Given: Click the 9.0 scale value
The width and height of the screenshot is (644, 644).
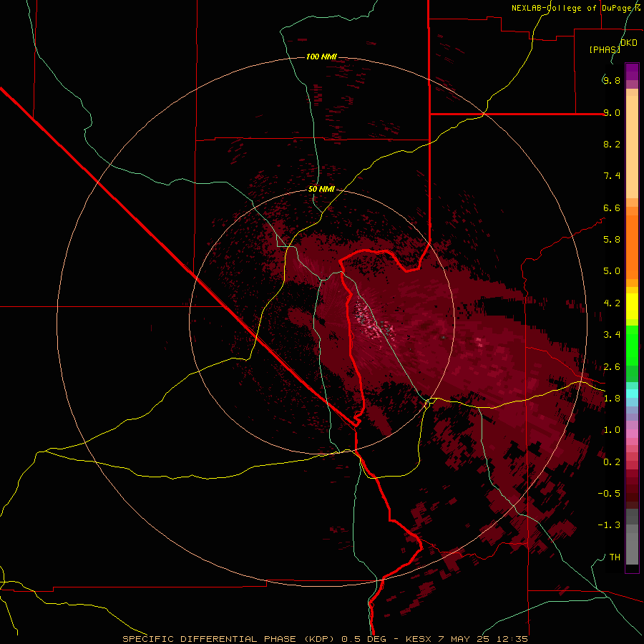Looking at the screenshot, I should point(612,112).
